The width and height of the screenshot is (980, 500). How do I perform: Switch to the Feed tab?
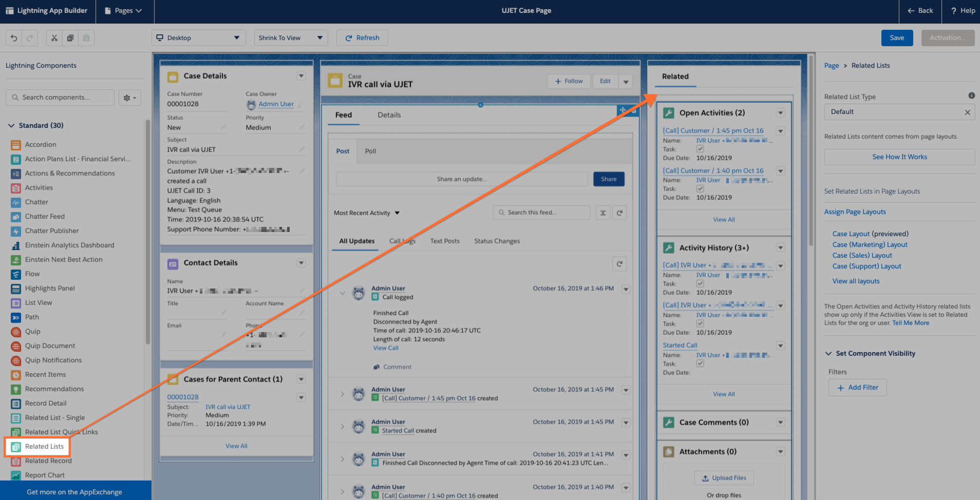tap(344, 115)
